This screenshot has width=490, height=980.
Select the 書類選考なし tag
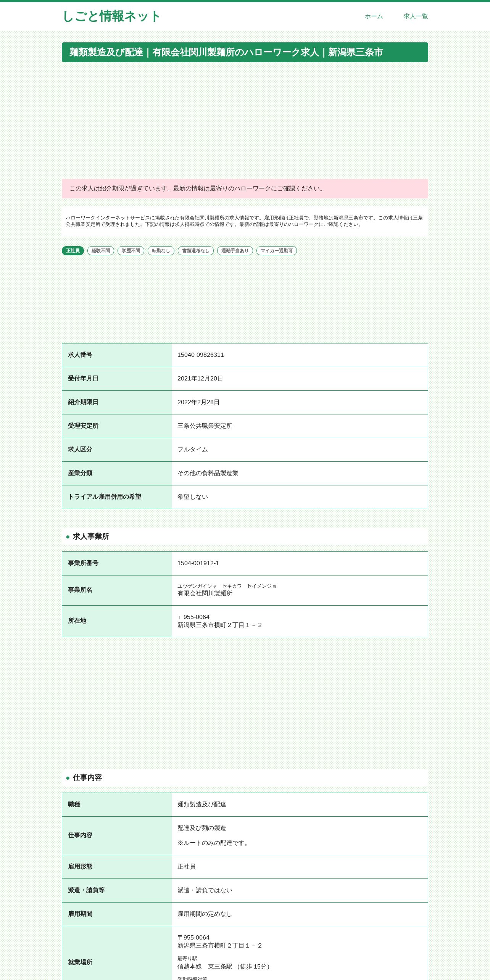tap(196, 251)
